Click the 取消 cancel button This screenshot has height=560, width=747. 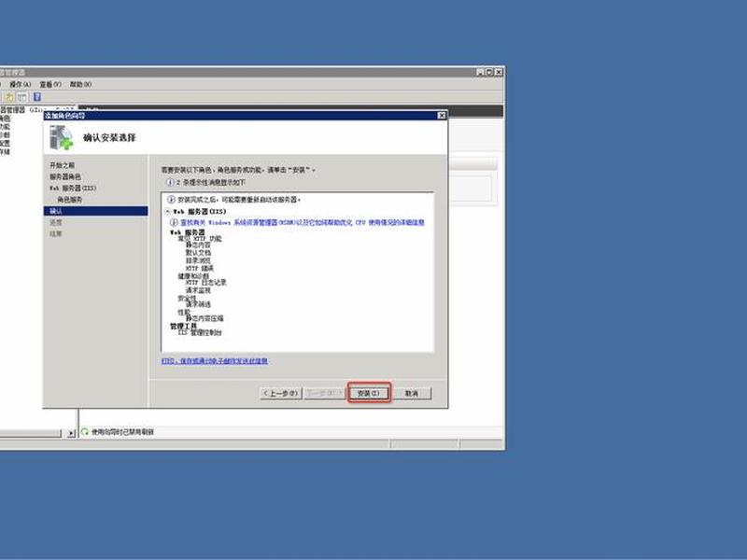(x=412, y=393)
